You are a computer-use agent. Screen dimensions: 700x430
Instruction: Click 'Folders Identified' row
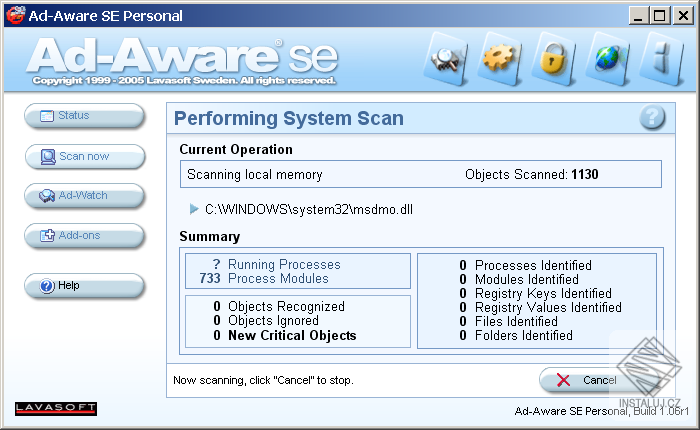(x=516, y=335)
